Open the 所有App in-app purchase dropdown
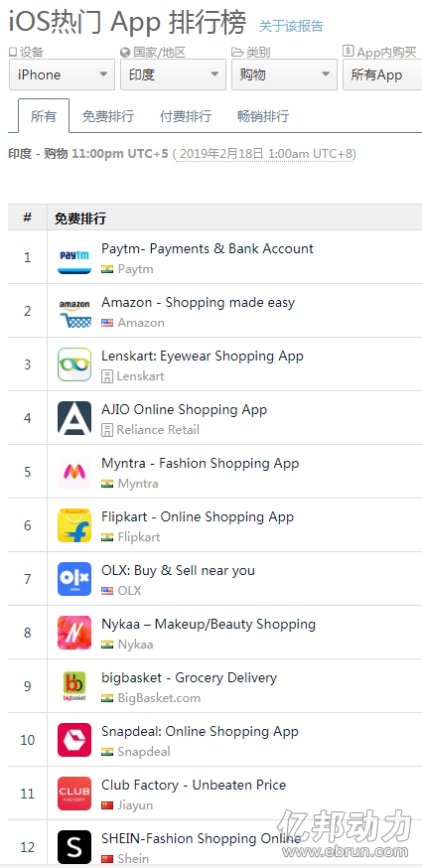The height and width of the screenshot is (868, 422). coord(382,74)
